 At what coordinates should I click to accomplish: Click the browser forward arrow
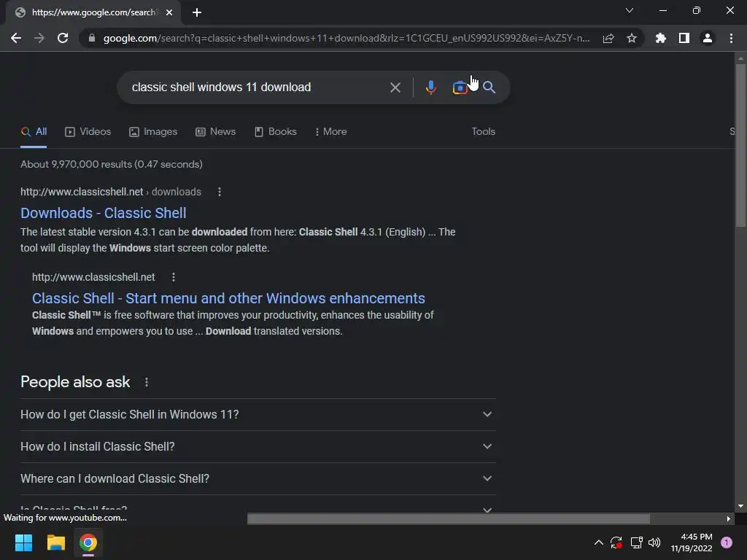click(39, 38)
